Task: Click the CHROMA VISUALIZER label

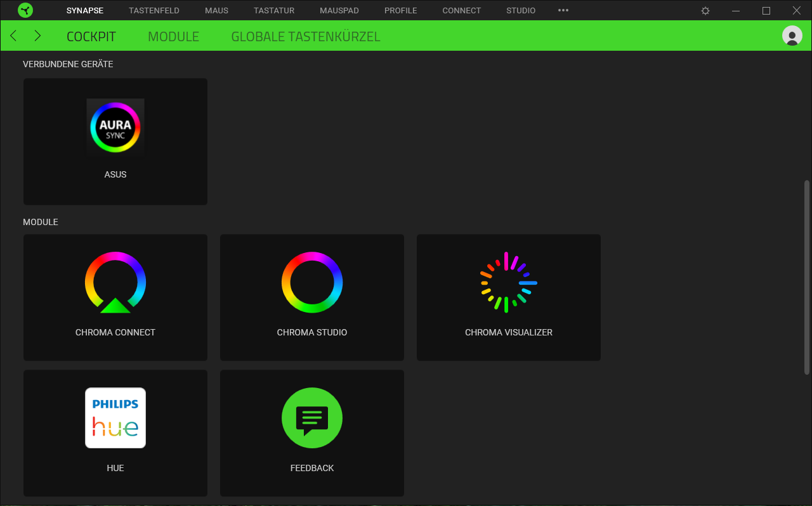Action: coord(509,332)
